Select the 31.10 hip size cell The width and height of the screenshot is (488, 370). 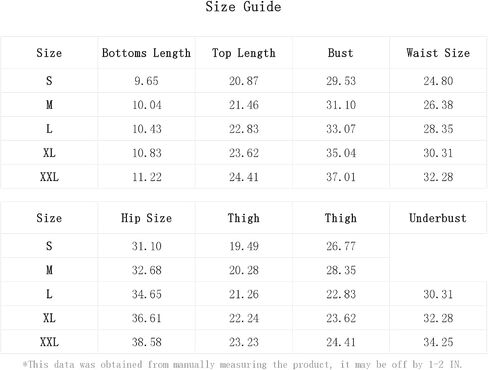point(146,246)
